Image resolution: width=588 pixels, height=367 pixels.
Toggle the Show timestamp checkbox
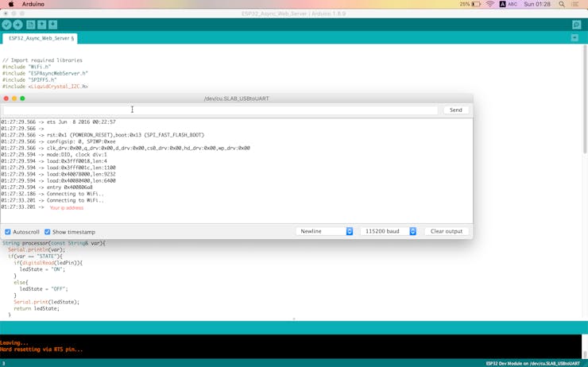click(x=47, y=232)
